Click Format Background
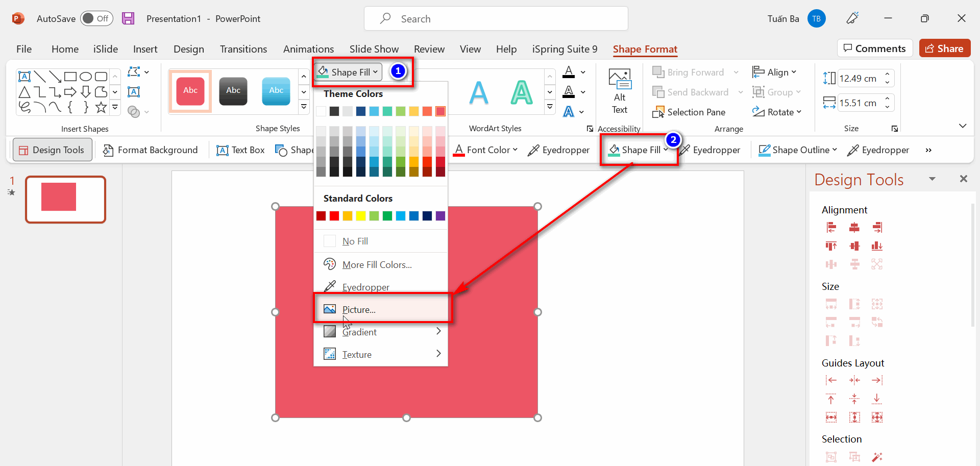Image resolution: width=980 pixels, height=466 pixels. pyautogui.click(x=151, y=150)
